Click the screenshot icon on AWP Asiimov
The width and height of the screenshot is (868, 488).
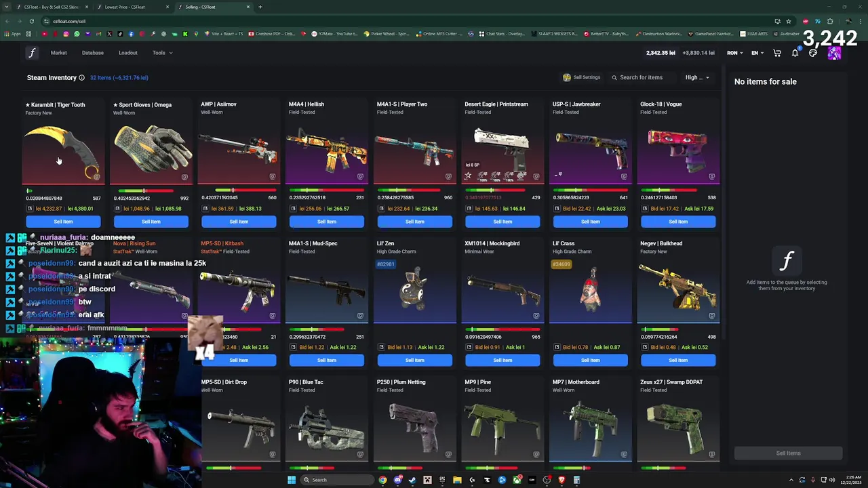pyautogui.click(x=272, y=177)
